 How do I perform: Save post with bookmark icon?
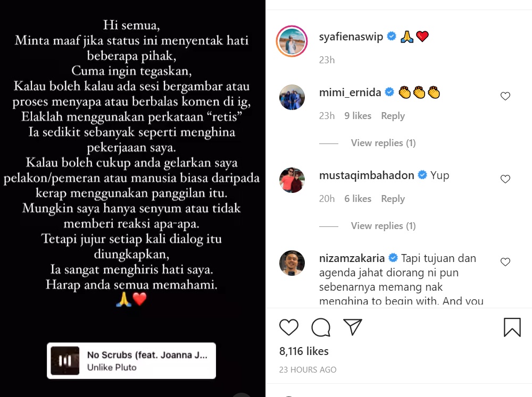pos(512,327)
